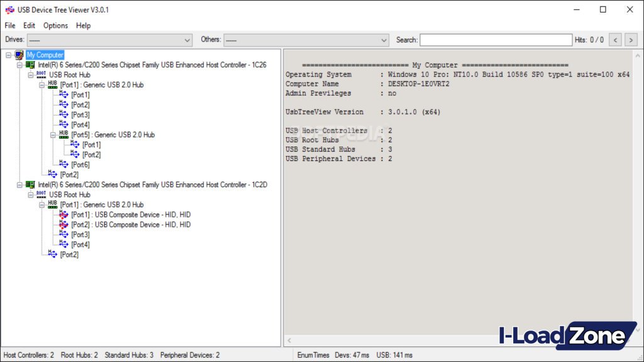
Task: Open the Others dropdown list
Action: coord(385,40)
